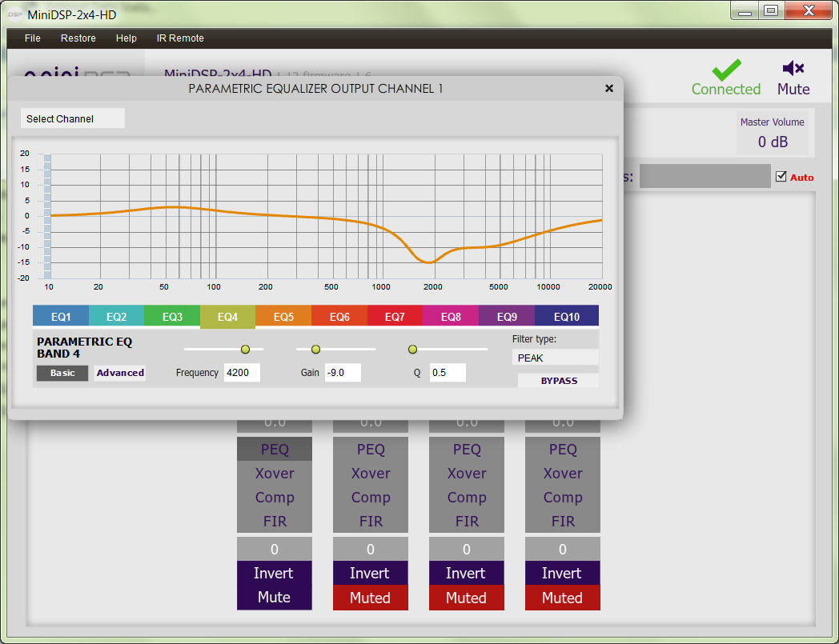Open Comp for first output channel

point(275,498)
